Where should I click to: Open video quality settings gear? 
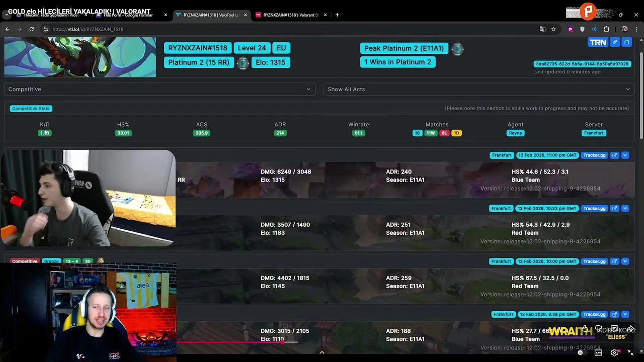coord(614,353)
